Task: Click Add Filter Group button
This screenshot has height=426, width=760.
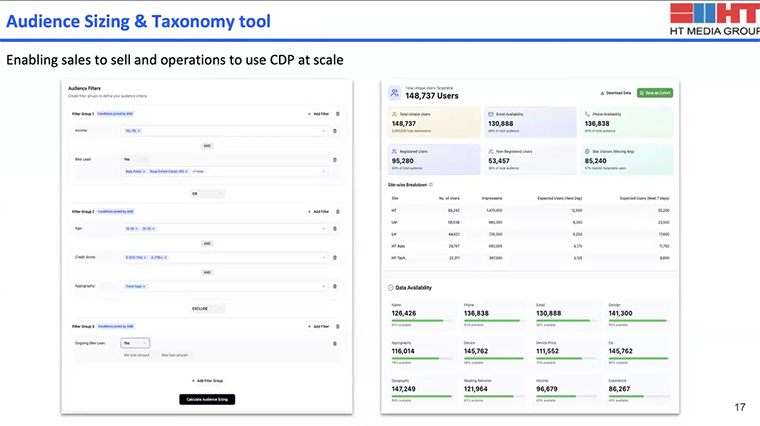Action: click(x=207, y=381)
